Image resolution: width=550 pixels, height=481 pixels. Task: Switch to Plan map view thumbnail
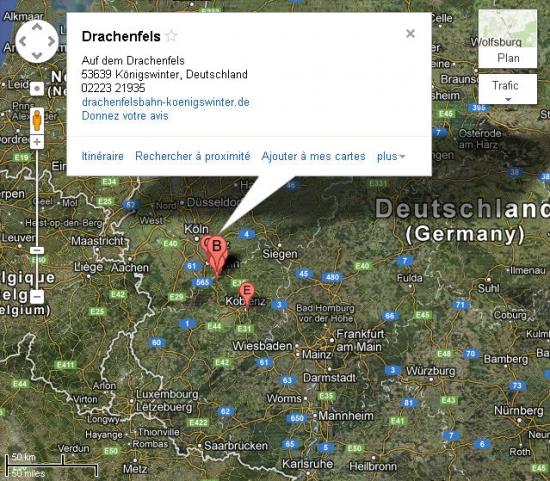(x=508, y=39)
